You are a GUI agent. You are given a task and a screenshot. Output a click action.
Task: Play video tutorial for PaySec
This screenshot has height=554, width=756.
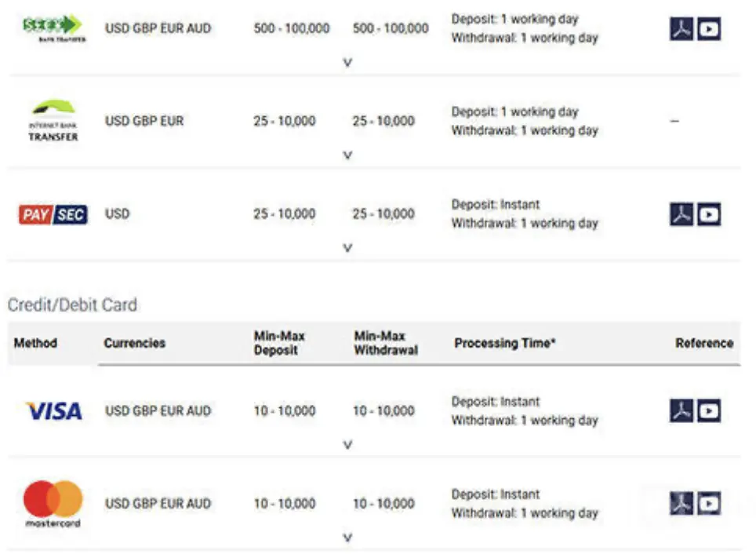[x=709, y=213]
